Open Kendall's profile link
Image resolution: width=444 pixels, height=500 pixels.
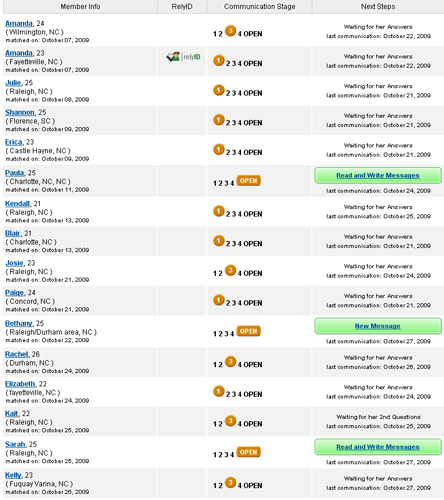pos(17,204)
